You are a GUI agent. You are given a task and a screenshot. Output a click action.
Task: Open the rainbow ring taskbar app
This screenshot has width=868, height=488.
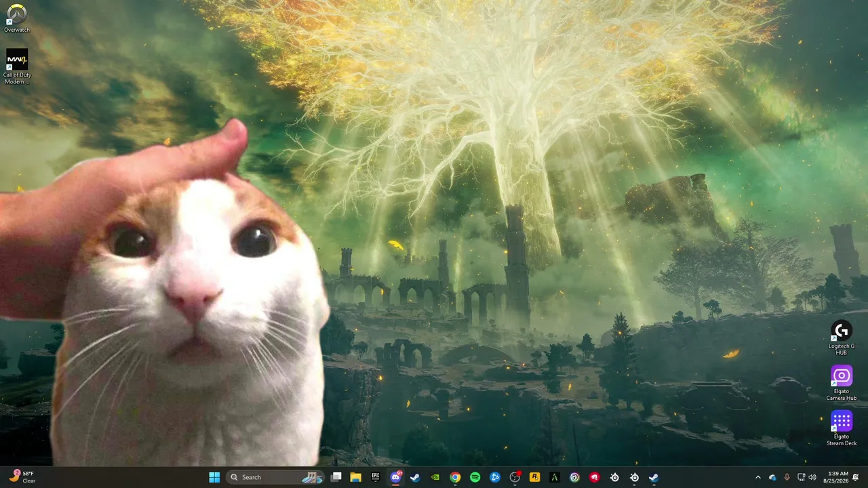pyautogui.click(x=574, y=477)
